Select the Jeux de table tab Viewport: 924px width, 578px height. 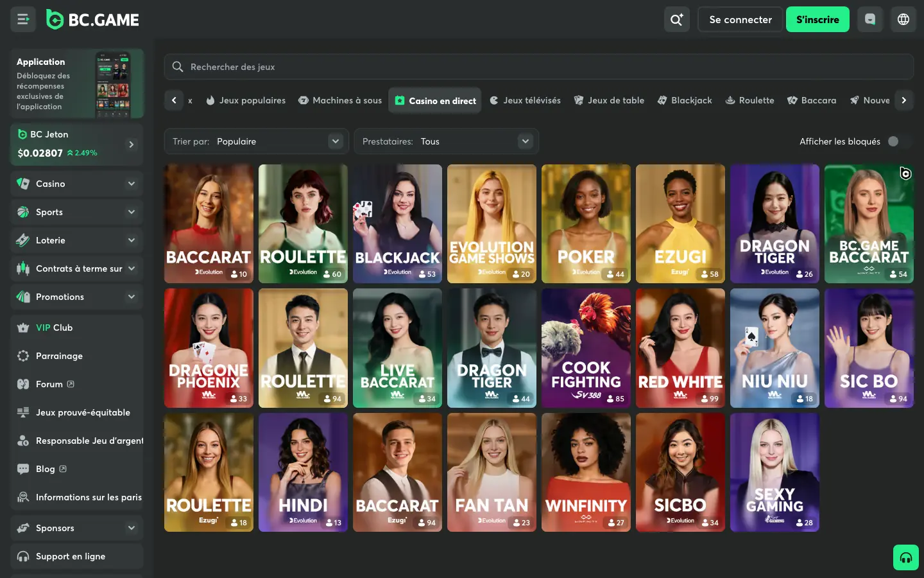point(609,100)
